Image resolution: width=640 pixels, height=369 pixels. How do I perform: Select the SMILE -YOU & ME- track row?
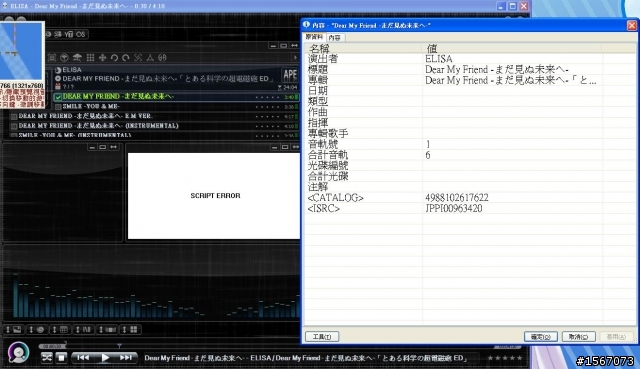[x=176, y=107]
